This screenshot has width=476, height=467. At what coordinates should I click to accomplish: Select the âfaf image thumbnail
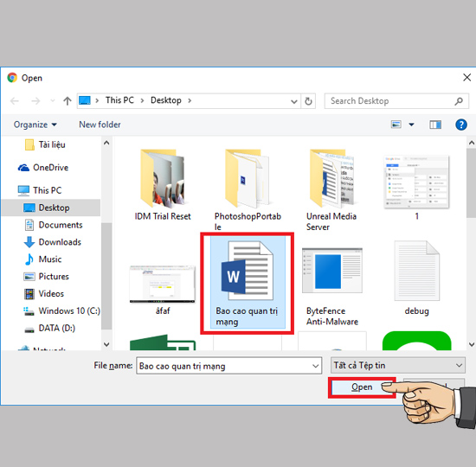pyautogui.click(x=163, y=290)
